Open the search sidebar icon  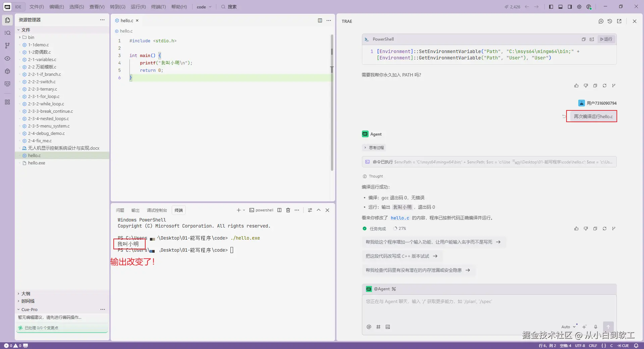[x=7, y=33]
